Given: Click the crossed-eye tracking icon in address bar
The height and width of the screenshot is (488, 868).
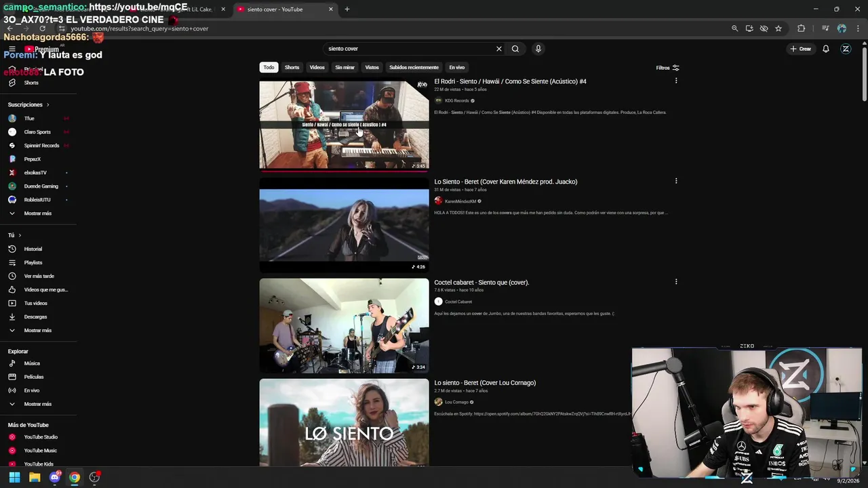Looking at the screenshot, I should pos(764,28).
